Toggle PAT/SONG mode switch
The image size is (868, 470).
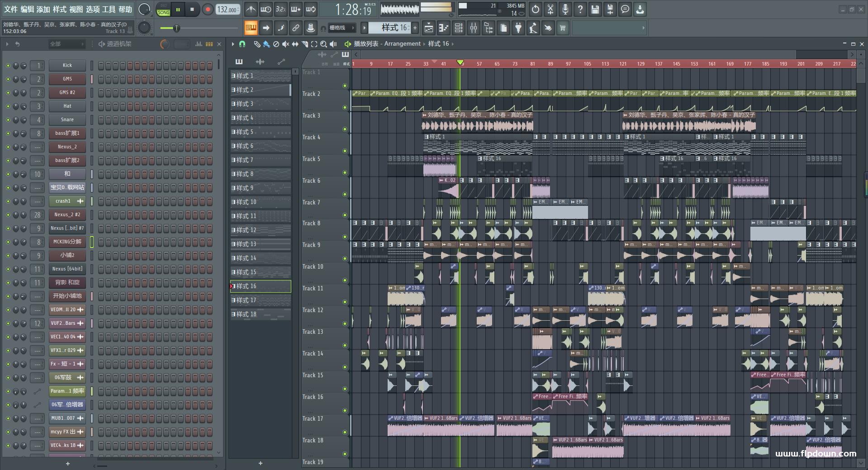point(163,9)
